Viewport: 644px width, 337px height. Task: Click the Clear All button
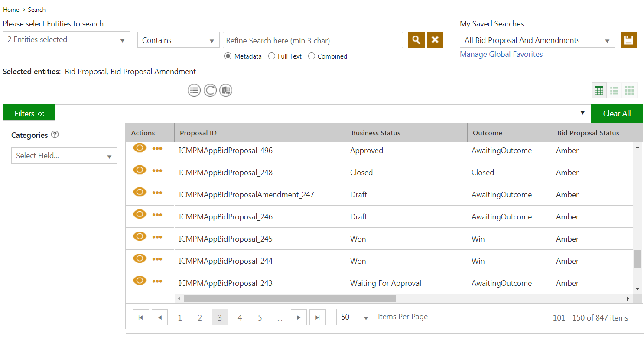[x=616, y=113]
